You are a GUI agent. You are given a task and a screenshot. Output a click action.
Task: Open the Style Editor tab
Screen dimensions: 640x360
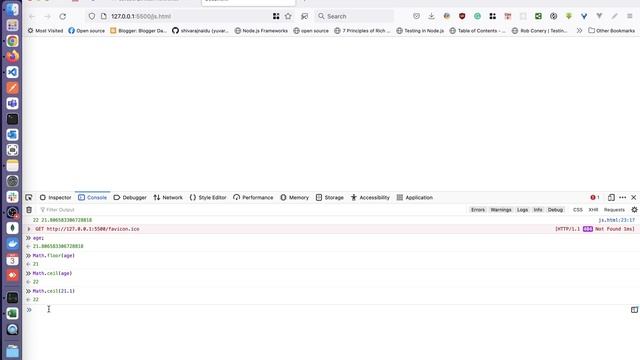coord(208,198)
